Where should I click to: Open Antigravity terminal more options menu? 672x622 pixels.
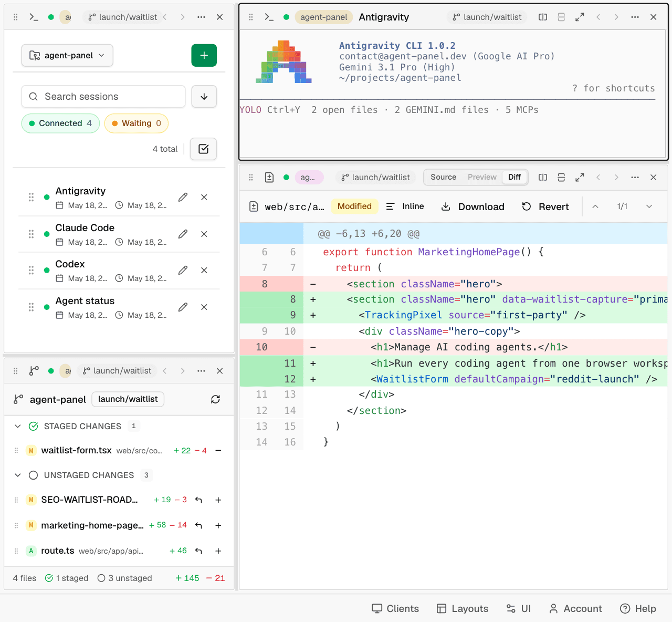[635, 17]
